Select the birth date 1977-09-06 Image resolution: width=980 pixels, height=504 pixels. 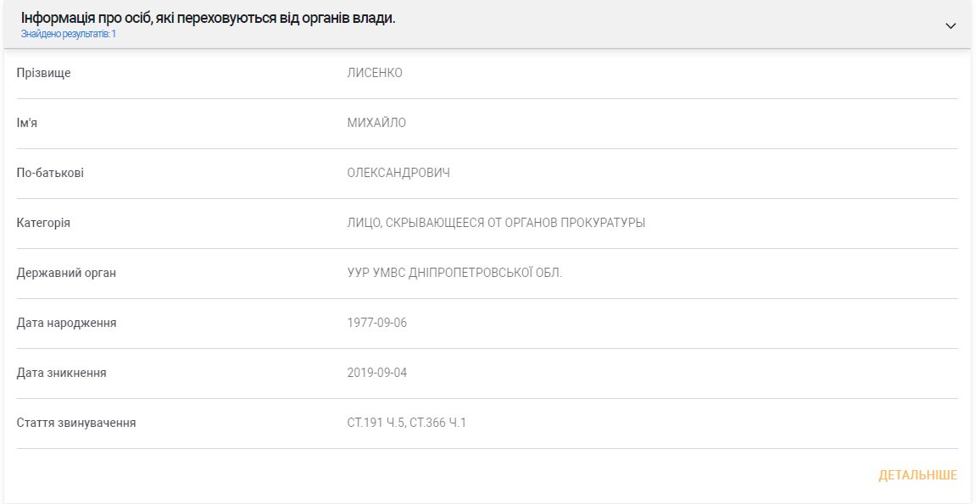pos(377,323)
